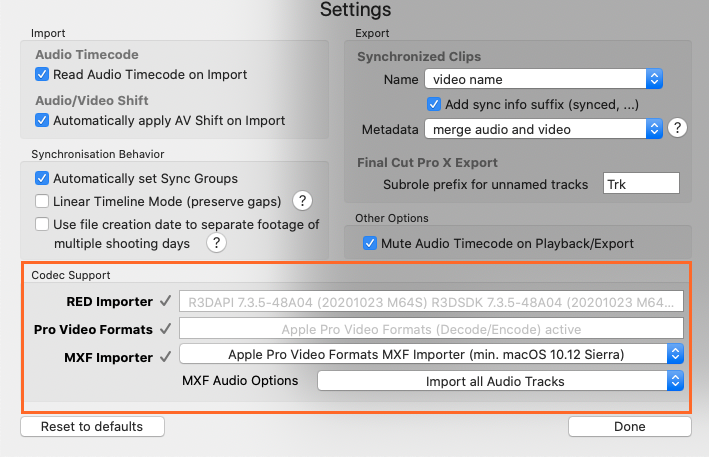Disable Read Audio Timecode on Import
This screenshot has height=457, width=709.
tap(42, 74)
